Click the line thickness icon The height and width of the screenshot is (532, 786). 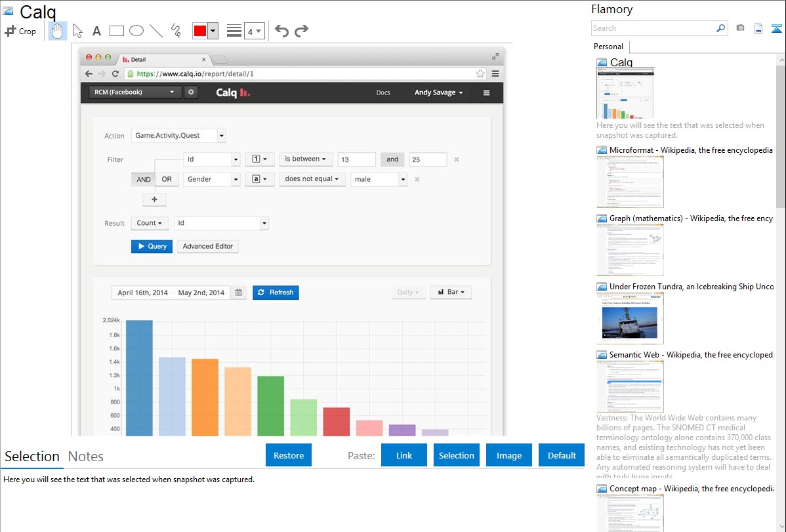click(234, 31)
